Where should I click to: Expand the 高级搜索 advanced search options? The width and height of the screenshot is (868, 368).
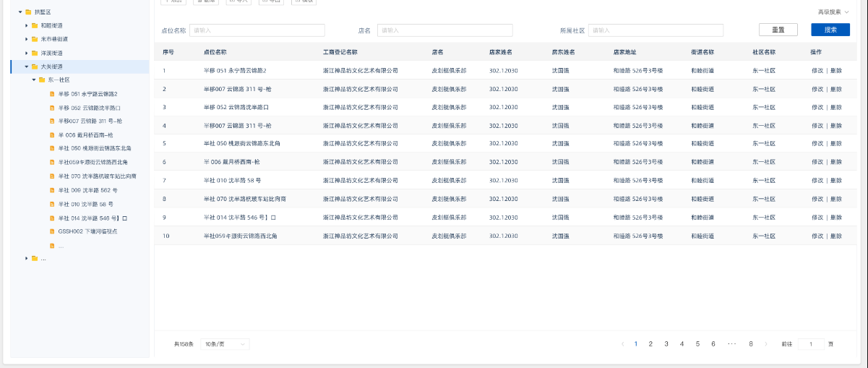click(833, 12)
